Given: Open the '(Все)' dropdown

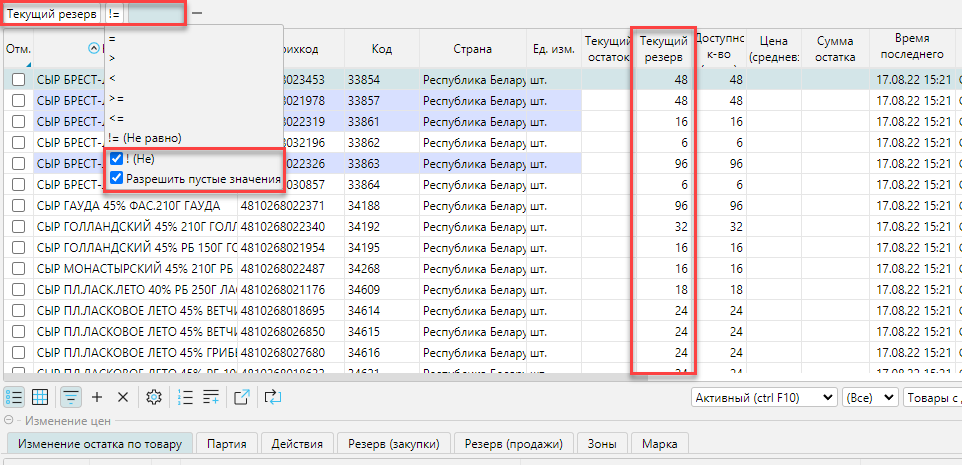Looking at the screenshot, I should [x=868, y=397].
